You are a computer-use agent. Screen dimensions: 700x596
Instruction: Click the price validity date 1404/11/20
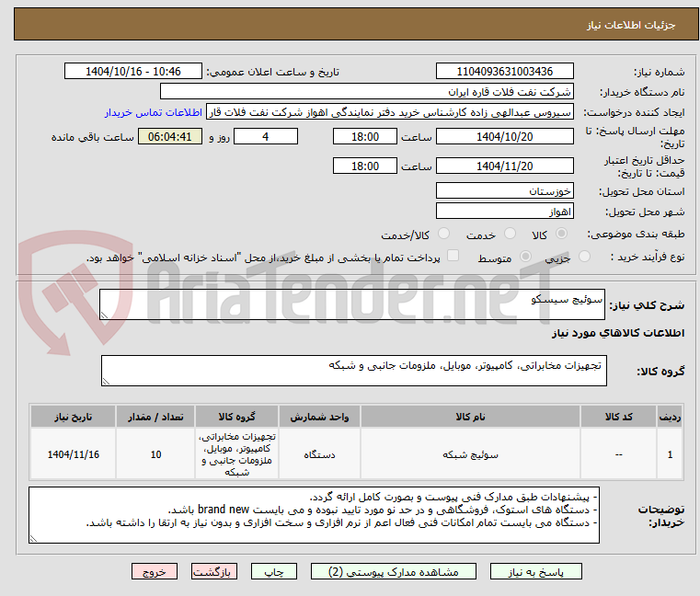504,166
